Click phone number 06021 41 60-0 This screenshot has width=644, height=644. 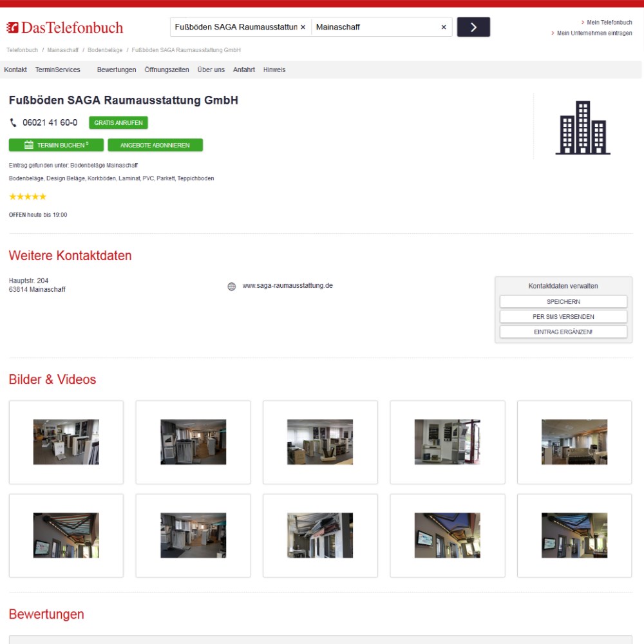pos(50,122)
